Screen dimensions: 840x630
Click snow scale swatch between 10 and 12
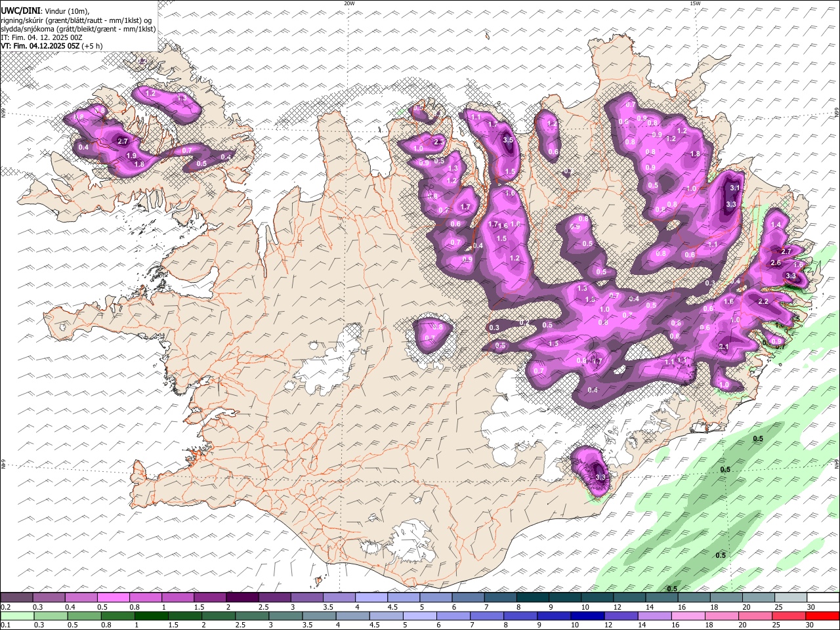pos(597,597)
